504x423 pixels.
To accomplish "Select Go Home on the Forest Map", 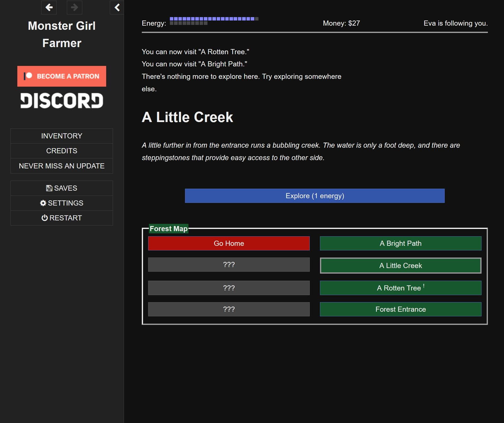I will click(x=229, y=243).
